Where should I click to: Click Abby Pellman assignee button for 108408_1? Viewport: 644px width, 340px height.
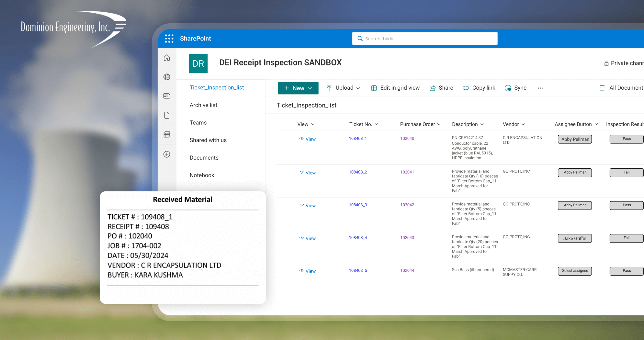(x=575, y=139)
